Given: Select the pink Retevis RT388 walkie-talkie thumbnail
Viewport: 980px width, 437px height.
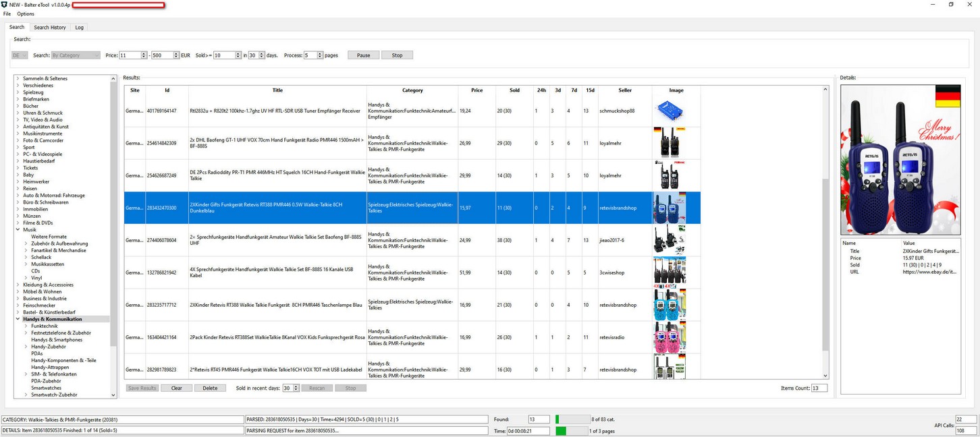Looking at the screenshot, I should 669,337.
